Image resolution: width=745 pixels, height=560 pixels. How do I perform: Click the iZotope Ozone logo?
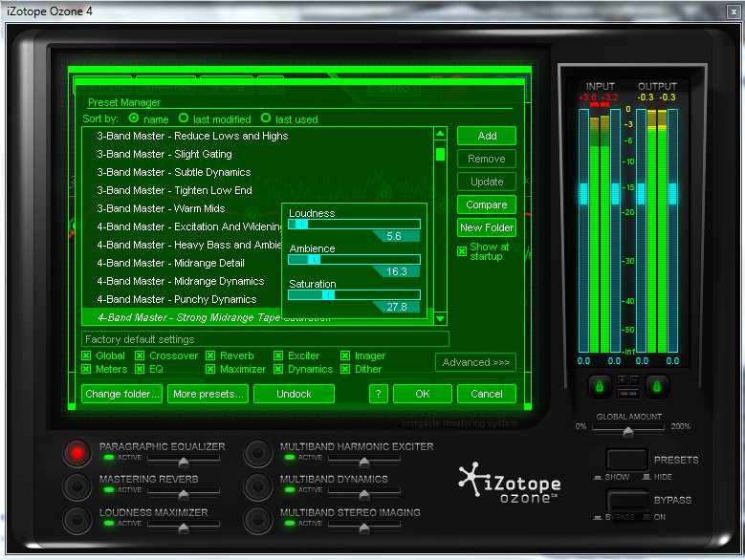510,483
